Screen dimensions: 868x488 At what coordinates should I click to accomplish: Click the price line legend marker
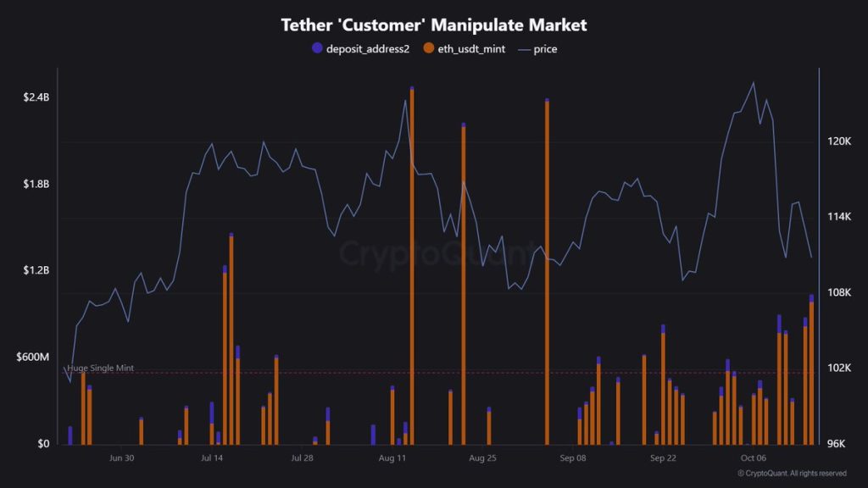point(522,49)
